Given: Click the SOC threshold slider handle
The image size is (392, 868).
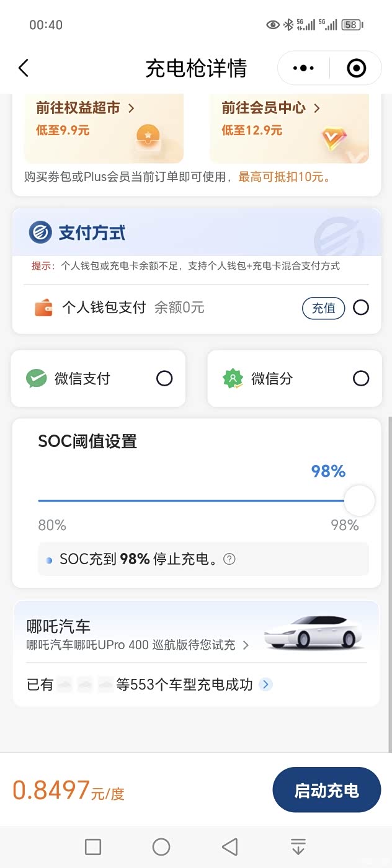Looking at the screenshot, I should tap(359, 501).
